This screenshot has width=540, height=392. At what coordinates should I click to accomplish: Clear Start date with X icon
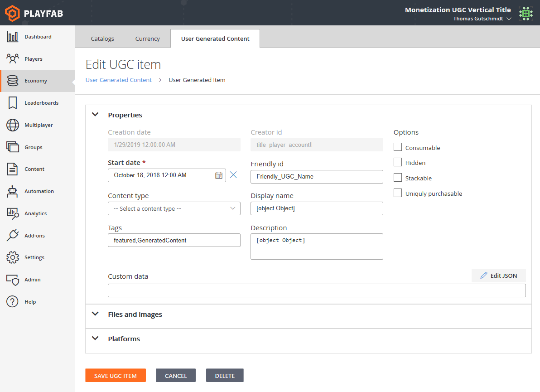click(x=233, y=175)
